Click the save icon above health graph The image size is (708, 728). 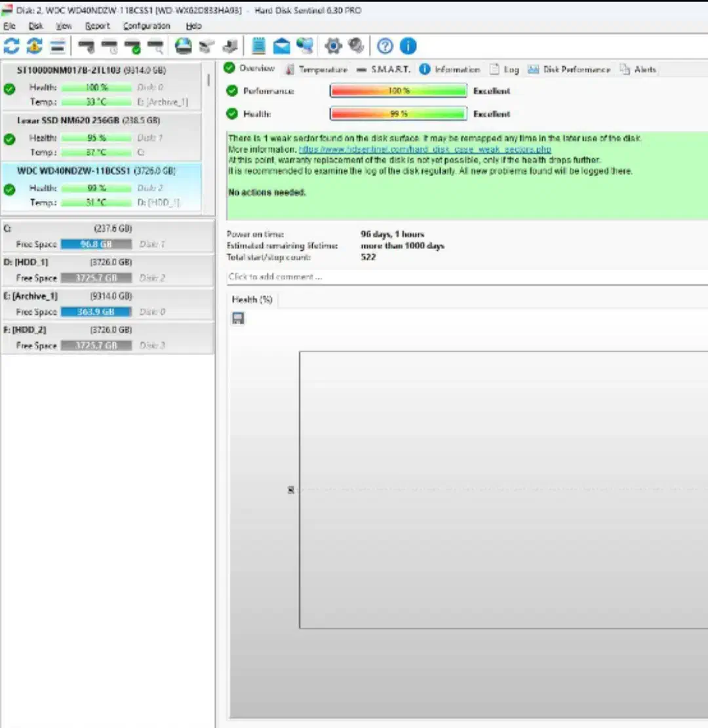coord(239,318)
